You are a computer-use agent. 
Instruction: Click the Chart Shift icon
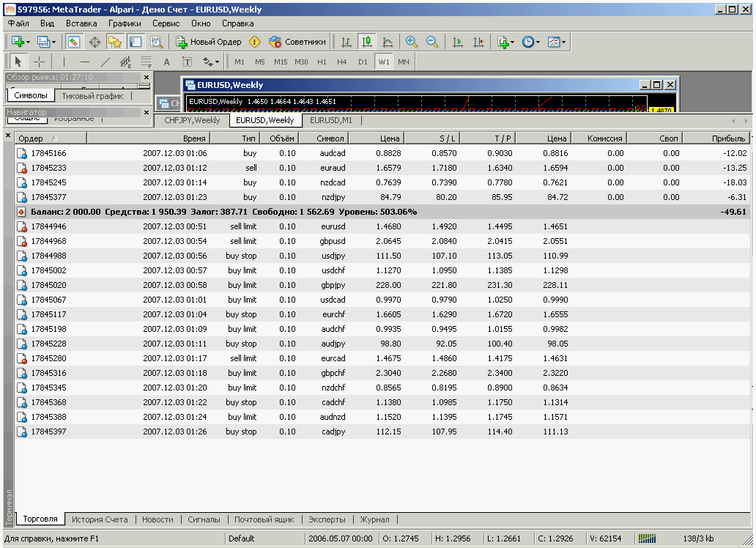[478, 42]
